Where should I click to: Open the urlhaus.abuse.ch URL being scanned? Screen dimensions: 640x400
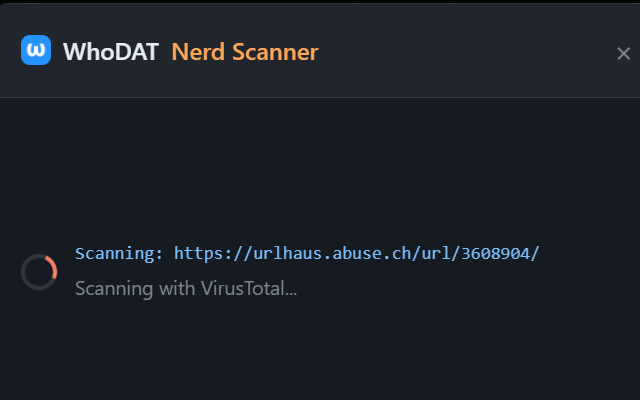(356, 253)
